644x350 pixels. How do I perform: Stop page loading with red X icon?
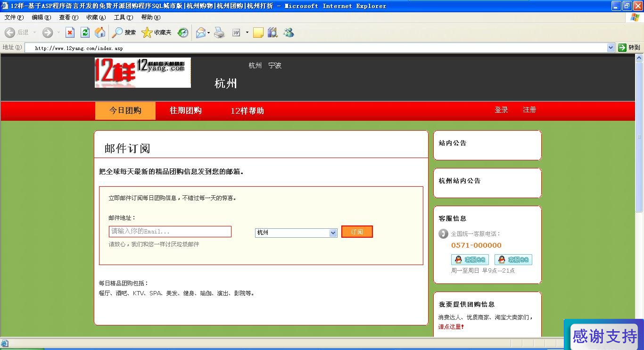(x=70, y=33)
